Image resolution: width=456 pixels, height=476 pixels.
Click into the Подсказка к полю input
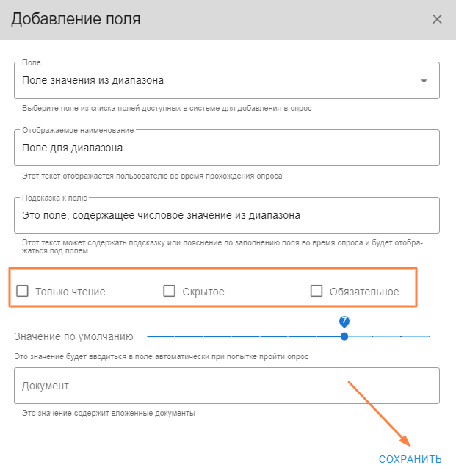[226, 215]
